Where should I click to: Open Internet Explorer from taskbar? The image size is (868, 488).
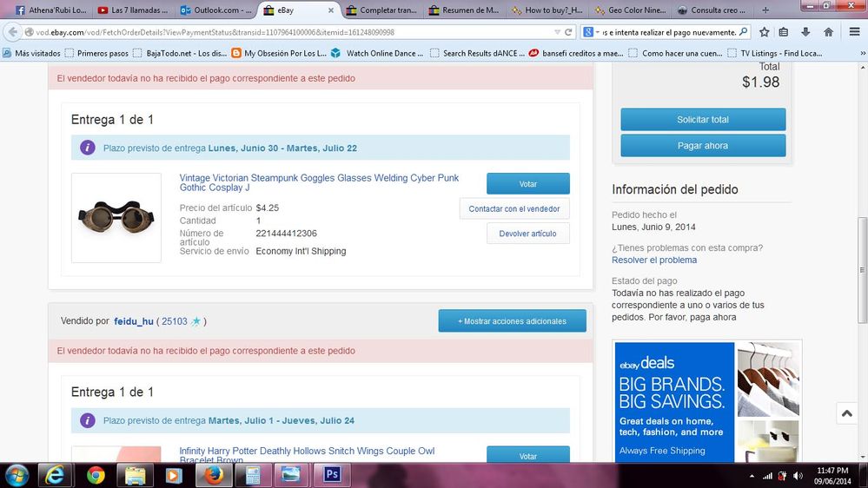pyautogui.click(x=55, y=475)
